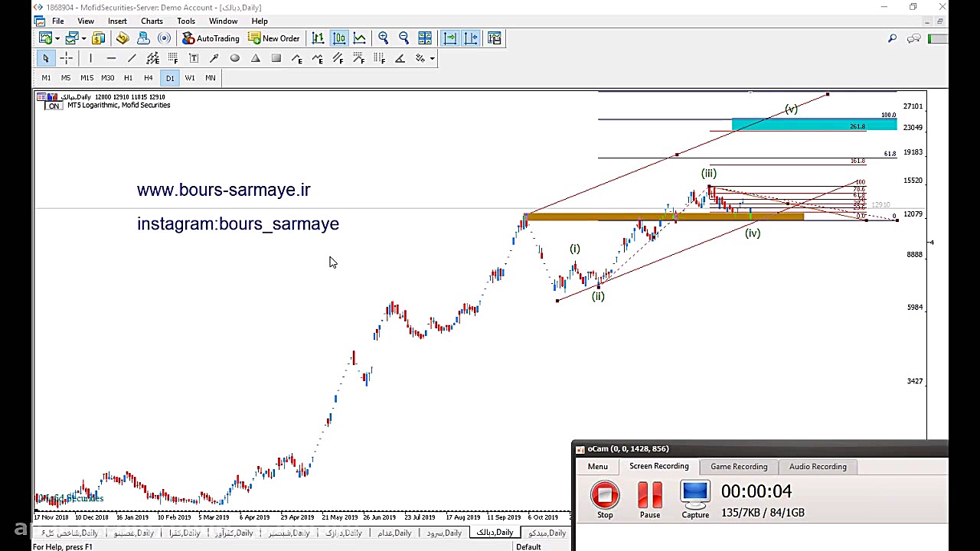
Task: Open the Market Watch window icon
Action: (99, 38)
